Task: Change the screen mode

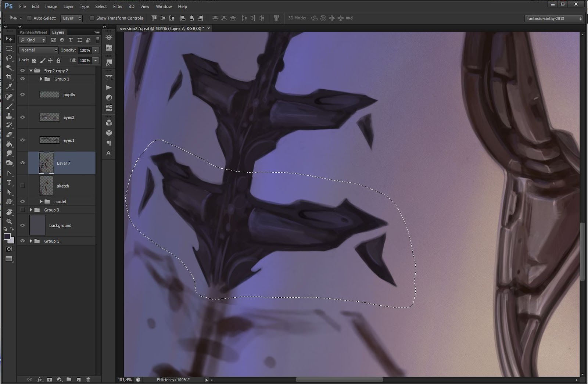Action: pos(9,259)
